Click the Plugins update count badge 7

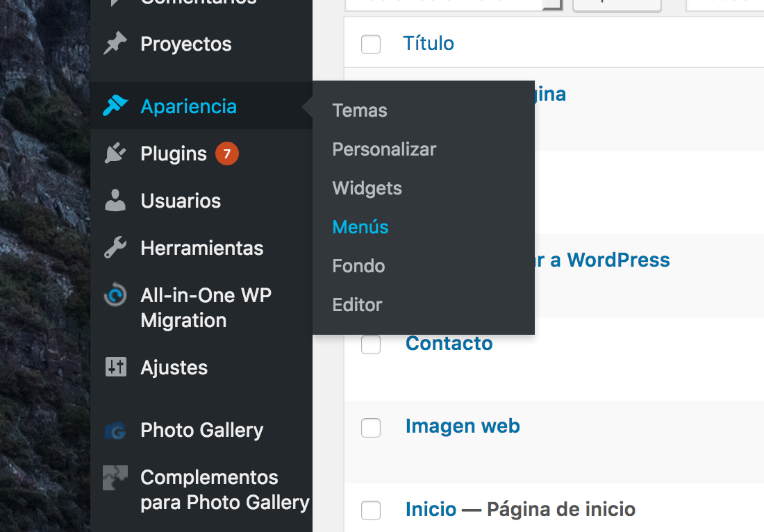click(227, 153)
